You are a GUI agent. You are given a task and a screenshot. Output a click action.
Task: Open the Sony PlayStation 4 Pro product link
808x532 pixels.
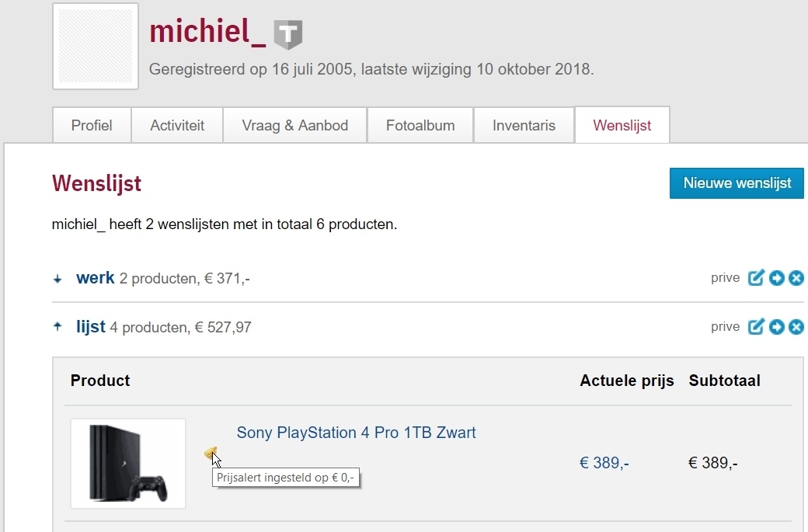click(x=356, y=433)
